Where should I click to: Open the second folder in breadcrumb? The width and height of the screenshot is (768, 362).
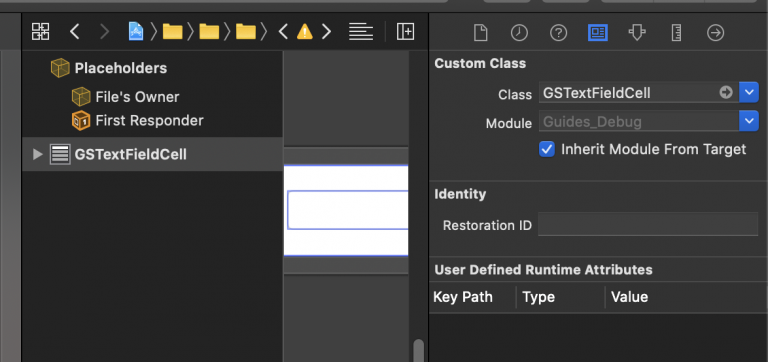(209, 32)
